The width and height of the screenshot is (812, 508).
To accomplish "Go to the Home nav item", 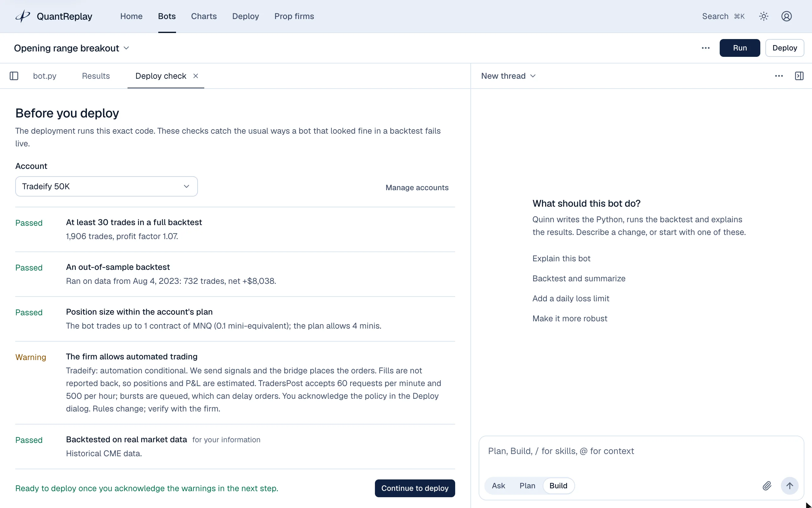I will tap(131, 16).
